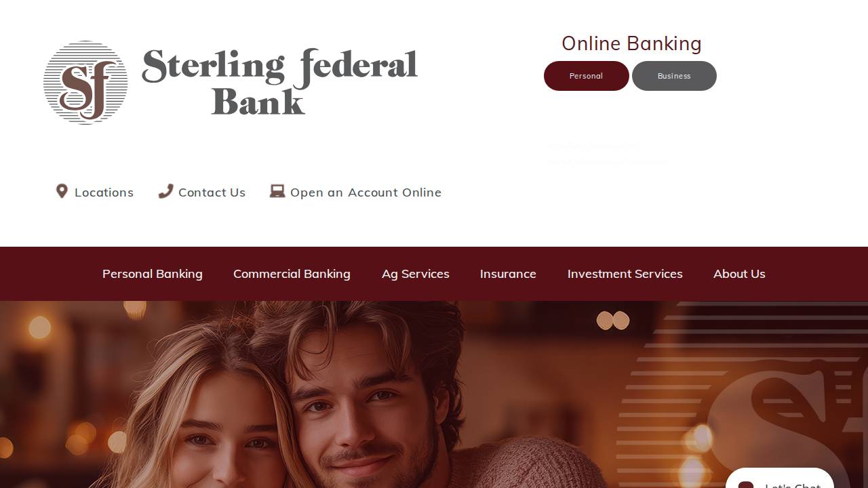Expand the Commercial Banking menu
The width and height of the screenshot is (868, 488).
click(292, 274)
